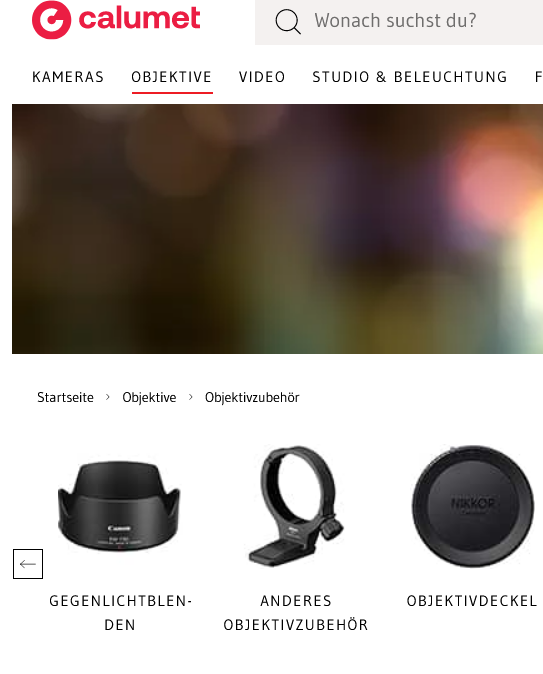
Task: Open the Gegenlichtblenden category
Action: tap(120, 613)
